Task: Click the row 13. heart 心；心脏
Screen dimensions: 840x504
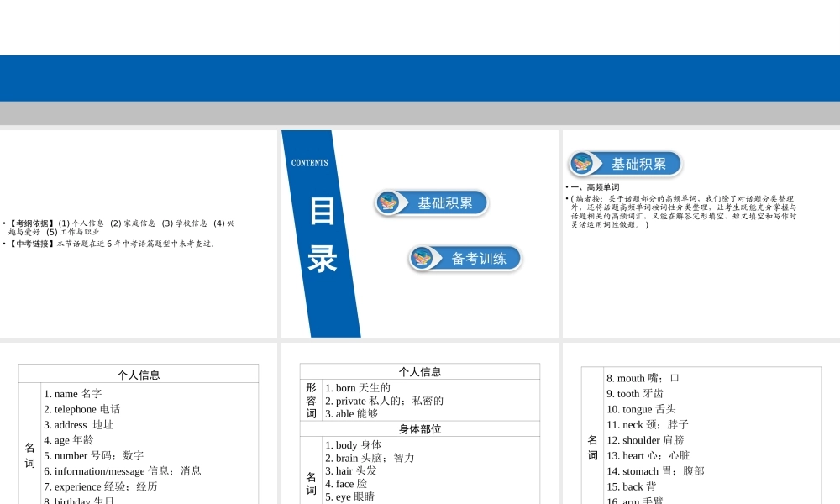Action: point(648,456)
